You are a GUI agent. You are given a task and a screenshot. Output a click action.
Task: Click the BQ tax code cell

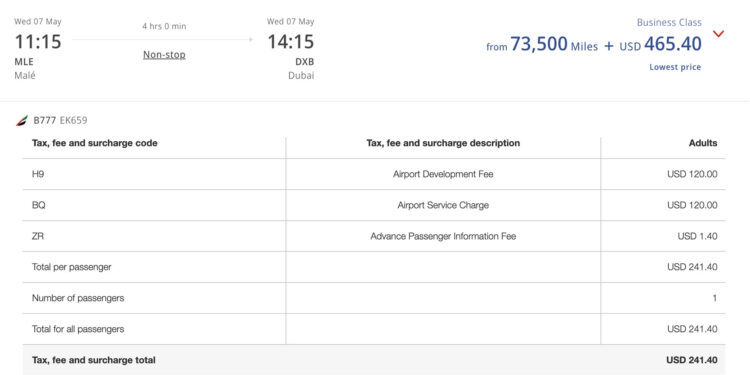pyautogui.click(x=154, y=205)
